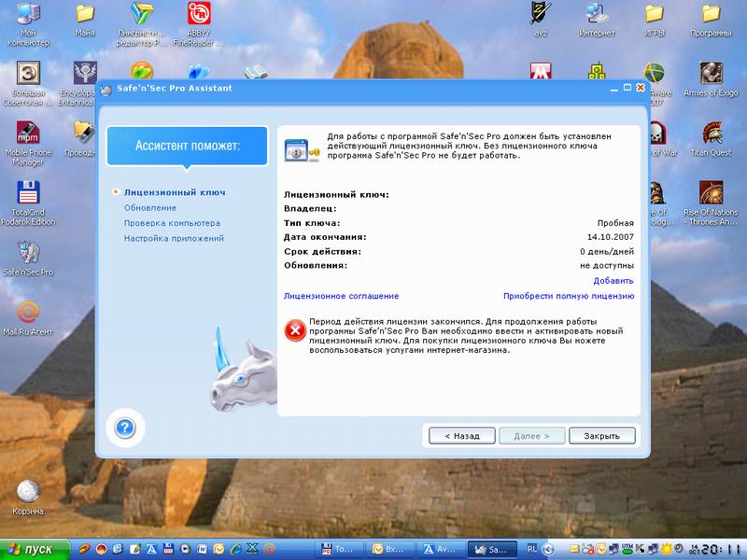Click the license key icon beside the description
747x560 pixels.
pos(302,150)
